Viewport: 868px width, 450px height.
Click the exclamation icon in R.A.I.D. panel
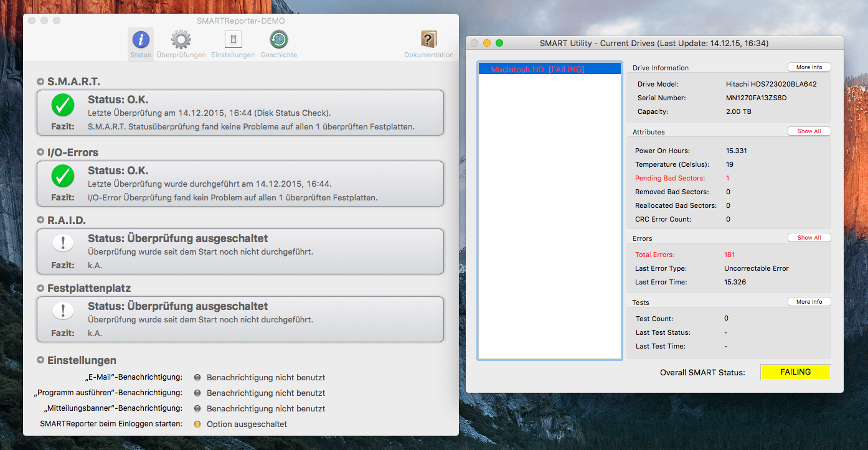(x=63, y=243)
